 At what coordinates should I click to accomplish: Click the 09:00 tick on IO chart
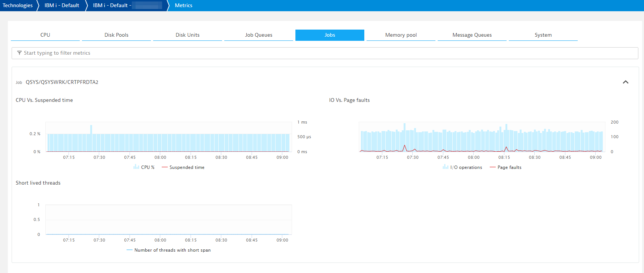coord(596,157)
